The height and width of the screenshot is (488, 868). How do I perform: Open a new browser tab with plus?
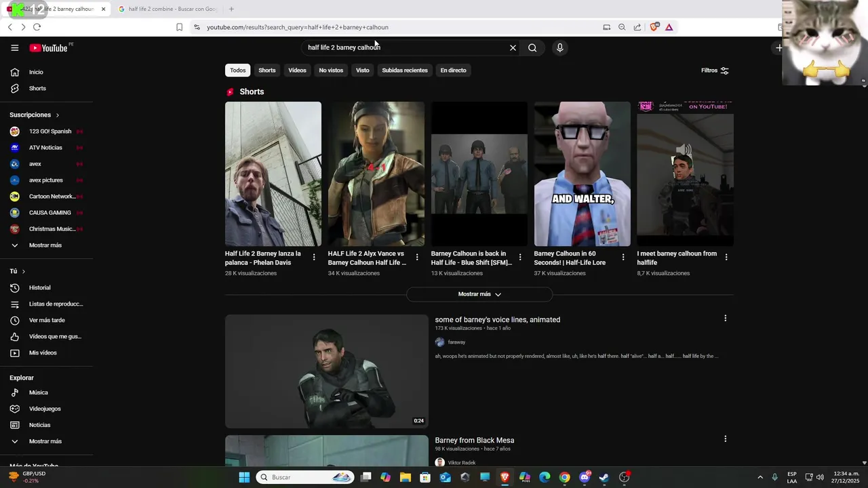click(231, 9)
